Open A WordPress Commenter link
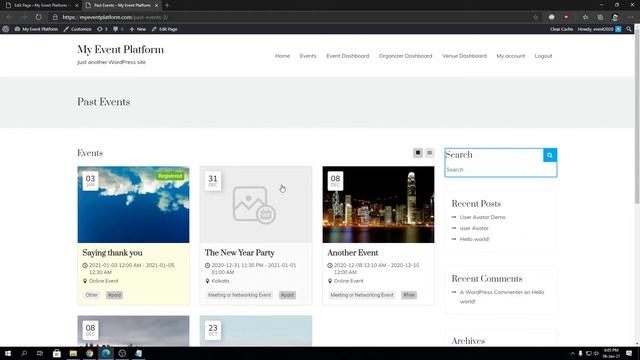This screenshot has width=640, height=360. tap(491, 292)
